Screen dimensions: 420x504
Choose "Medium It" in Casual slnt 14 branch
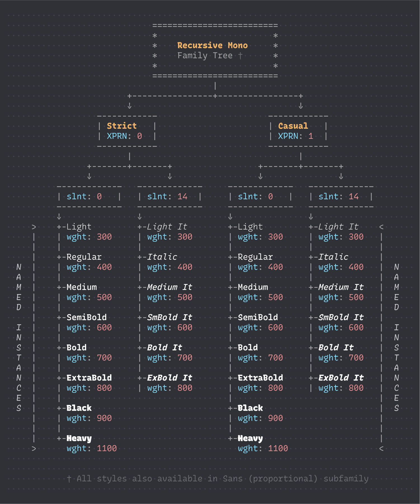point(341,287)
